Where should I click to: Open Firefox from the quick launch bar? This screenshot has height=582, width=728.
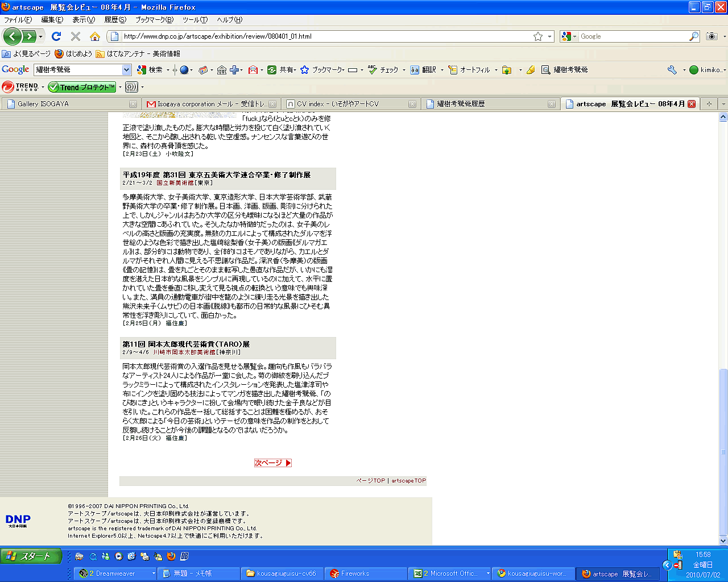coord(171,556)
